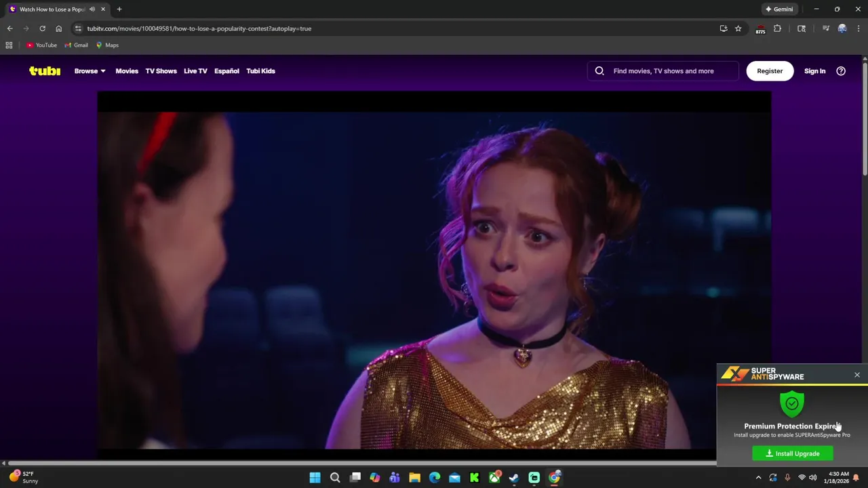Viewport: 868px width, 488px height.
Task: Expand the system tray hidden icons chevron
Action: point(758,478)
